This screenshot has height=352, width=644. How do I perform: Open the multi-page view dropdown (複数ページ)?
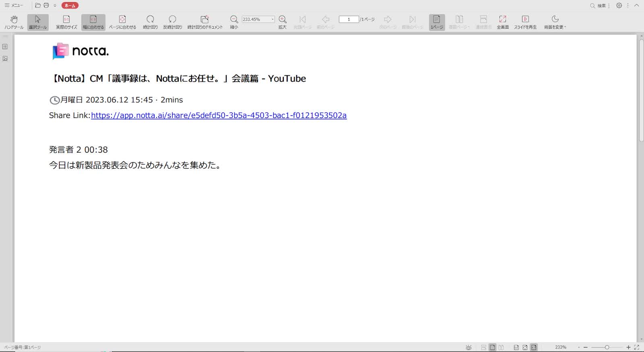(459, 23)
